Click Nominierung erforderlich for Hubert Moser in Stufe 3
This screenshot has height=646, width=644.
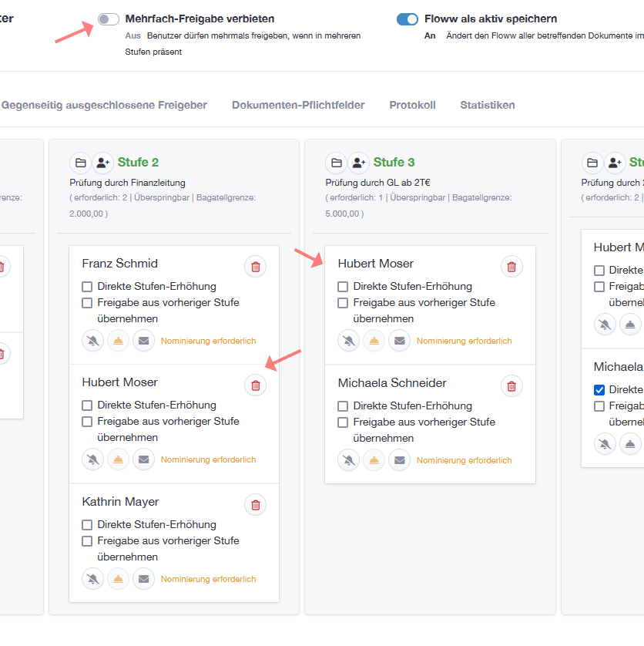point(464,341)
